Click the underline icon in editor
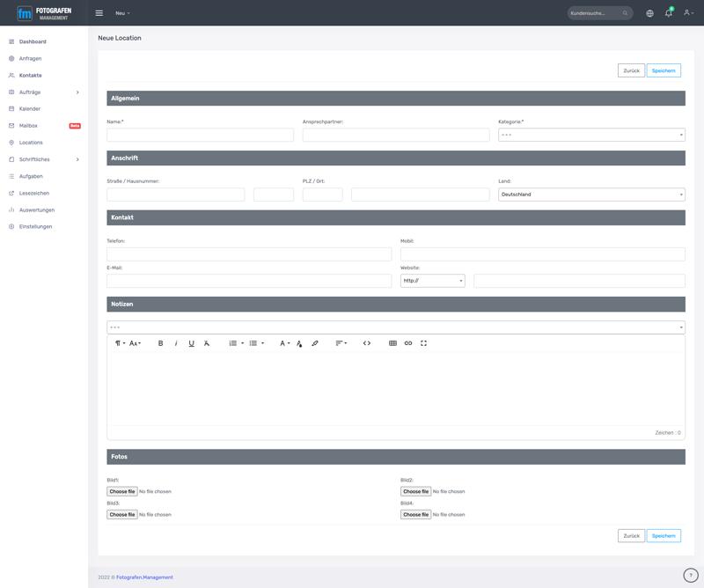The height and width of the screenshot is (588, 704). 191,343
